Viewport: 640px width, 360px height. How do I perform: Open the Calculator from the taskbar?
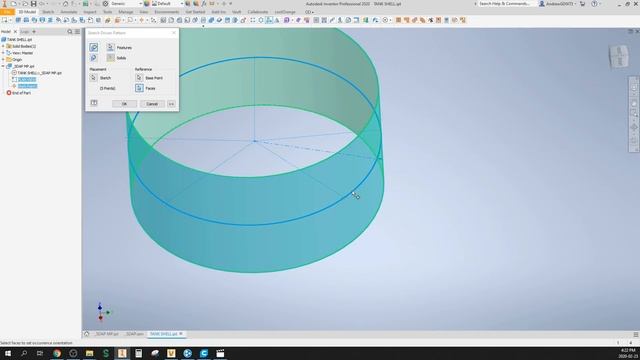138,353
